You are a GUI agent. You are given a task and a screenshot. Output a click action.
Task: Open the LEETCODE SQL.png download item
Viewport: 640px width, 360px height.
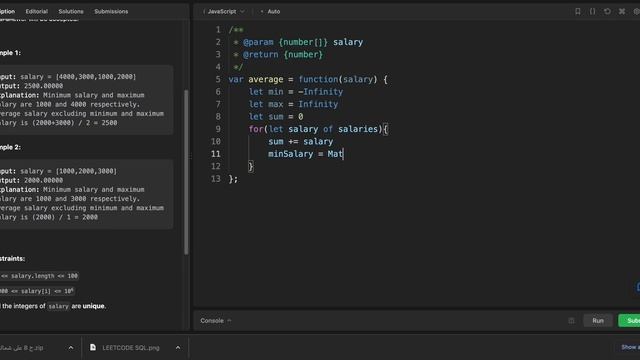coord(131,347)
